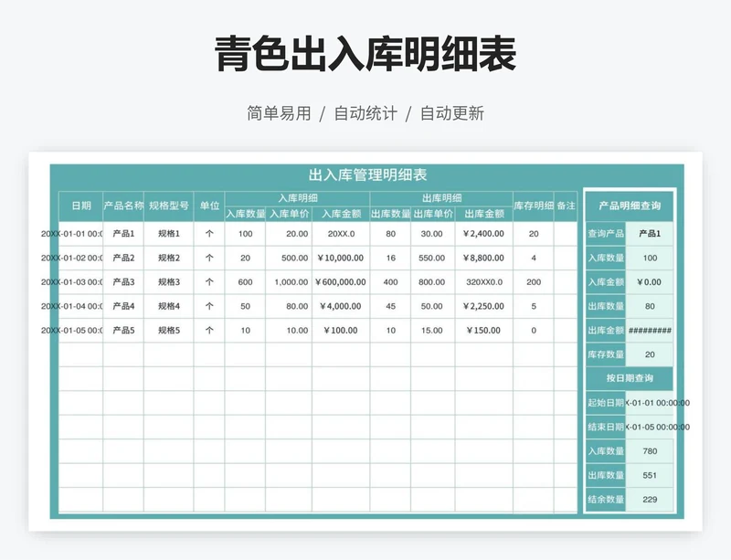Click the 551 出库数量 total value

coord(650,476)
